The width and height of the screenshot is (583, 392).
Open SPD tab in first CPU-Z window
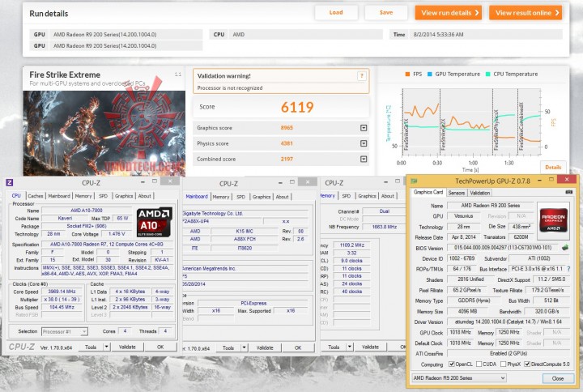(104, 196)
